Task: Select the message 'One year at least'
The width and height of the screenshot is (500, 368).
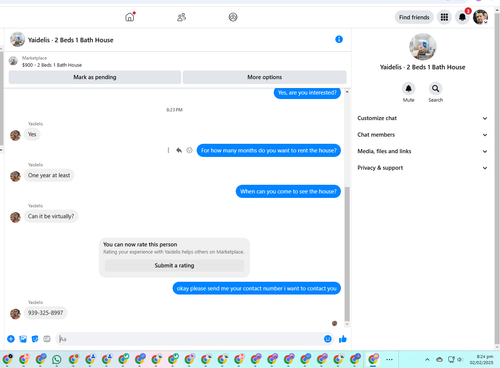Action: tap(49, 175)
